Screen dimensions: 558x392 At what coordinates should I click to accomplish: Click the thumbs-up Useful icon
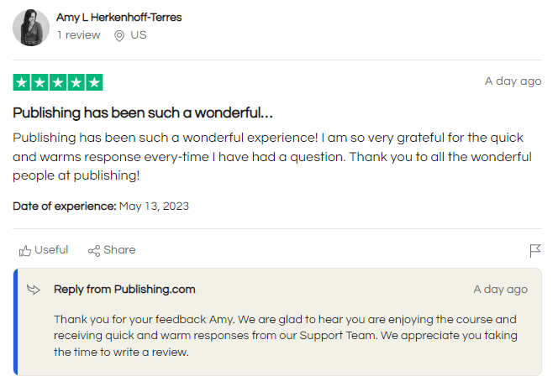pos(25,250)
